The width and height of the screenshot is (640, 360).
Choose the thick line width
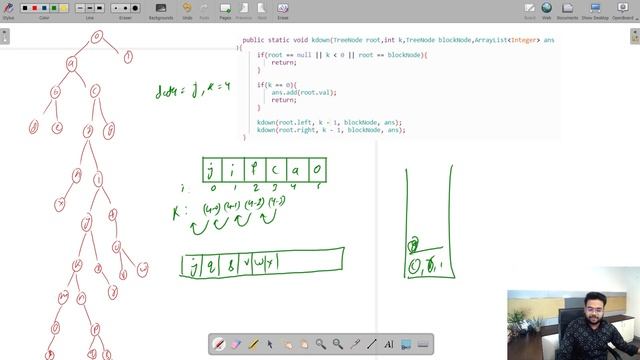tap(100, 8)
